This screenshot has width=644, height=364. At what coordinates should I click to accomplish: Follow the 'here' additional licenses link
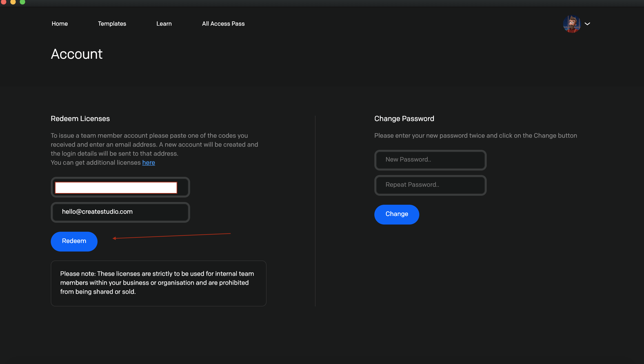149,162
